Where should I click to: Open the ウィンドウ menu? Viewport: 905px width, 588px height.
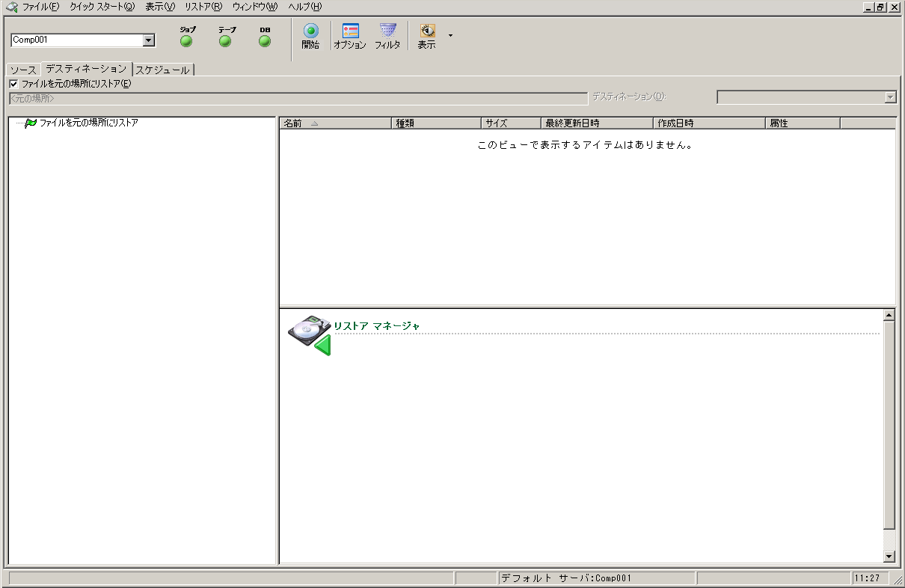[254, 7]
